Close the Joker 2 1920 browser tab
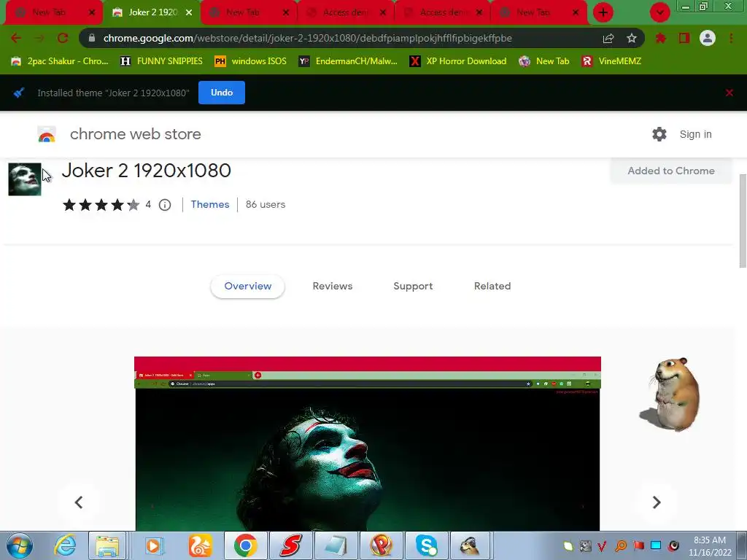 189,12
